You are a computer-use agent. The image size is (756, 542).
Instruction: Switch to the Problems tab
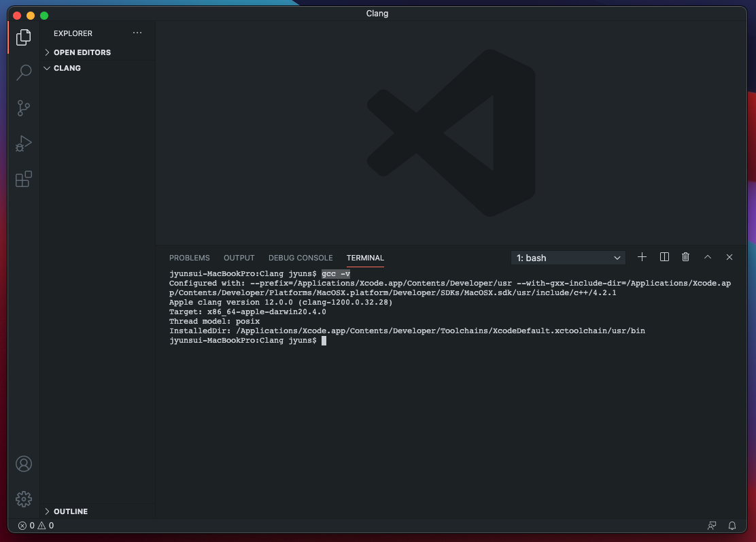pos(190,258)
